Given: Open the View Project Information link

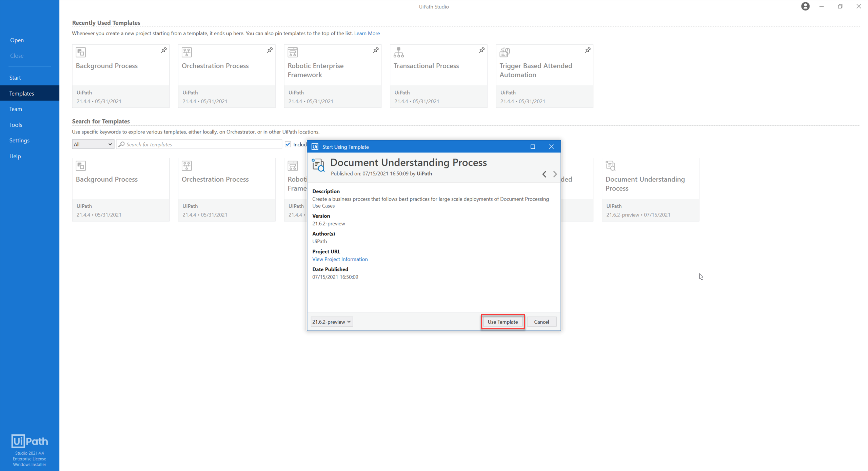Looking at the screenshot, I should pos(340,259).
